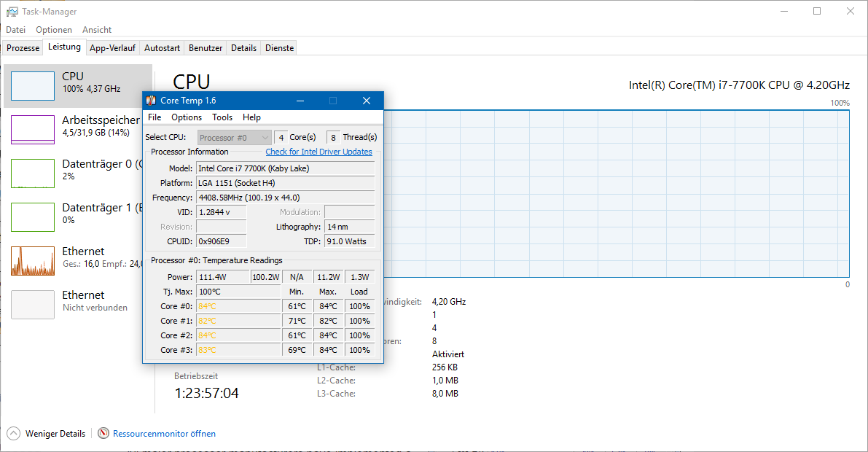Click the Task-Manager title bar icon
Screen dimensions: 868x452
tap(12, 12)
